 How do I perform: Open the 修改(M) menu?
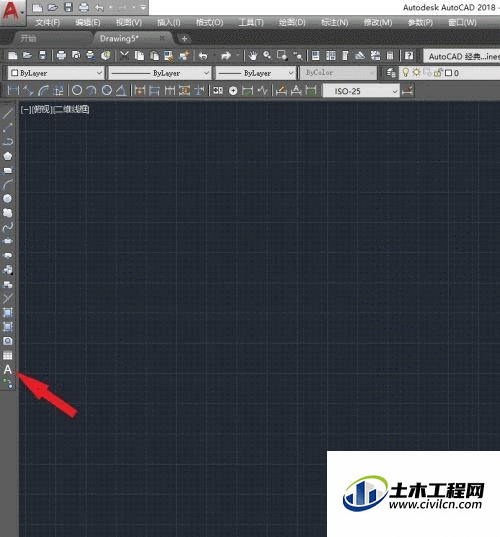click(x=378, y=23)
